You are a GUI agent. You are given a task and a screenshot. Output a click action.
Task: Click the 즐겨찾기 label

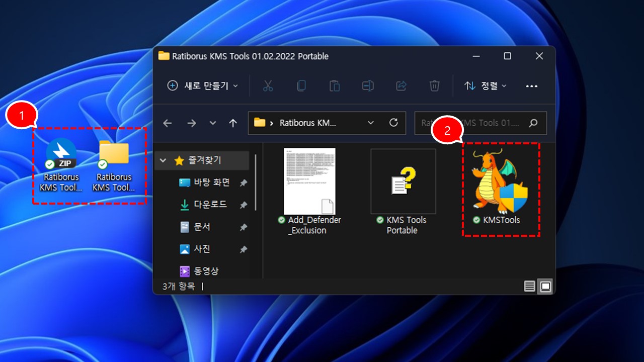click(x=205, y=160)
